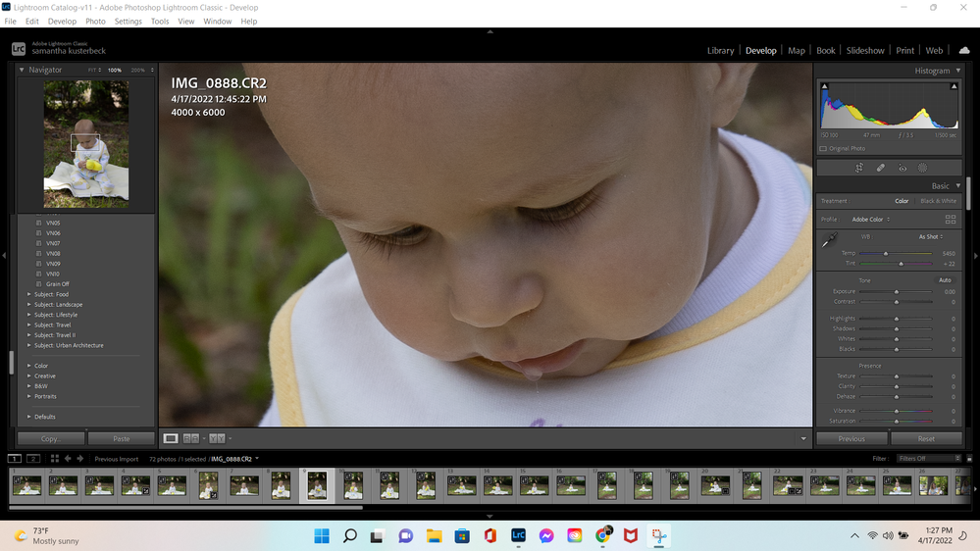Select the Crop Overlay tool
The width and height of the screenshot is (980, 551).
(858, 168)
